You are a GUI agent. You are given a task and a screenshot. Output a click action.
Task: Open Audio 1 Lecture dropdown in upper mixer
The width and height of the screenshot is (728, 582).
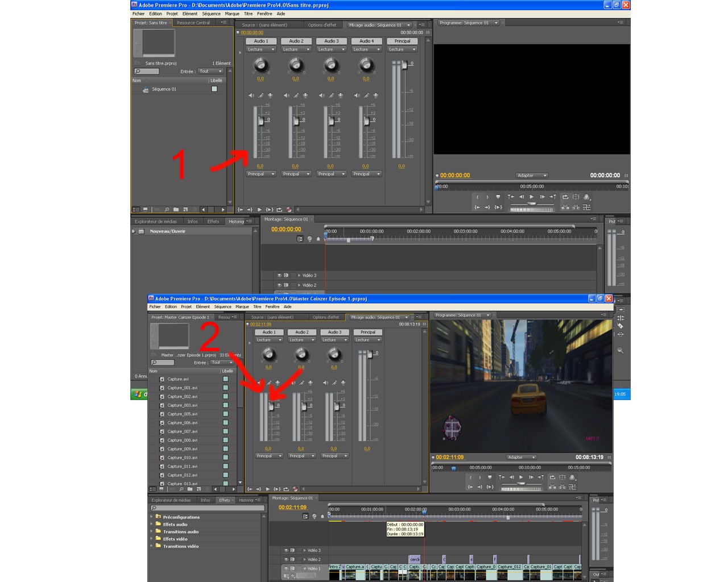click(261, 49)
